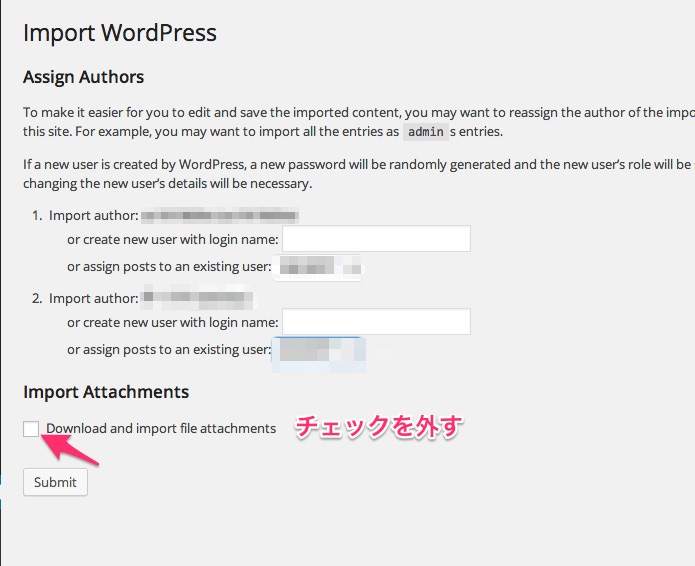Open existing user dropdown for second import author

319,353
